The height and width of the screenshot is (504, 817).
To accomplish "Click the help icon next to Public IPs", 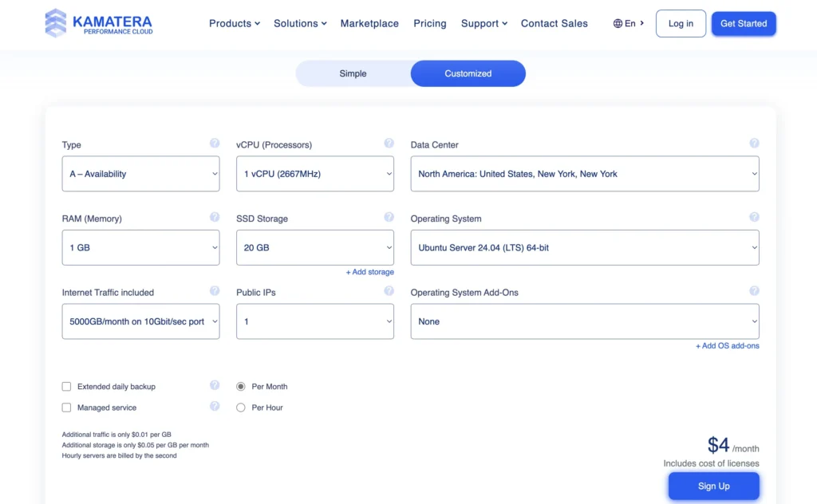I will pos(389,291).
